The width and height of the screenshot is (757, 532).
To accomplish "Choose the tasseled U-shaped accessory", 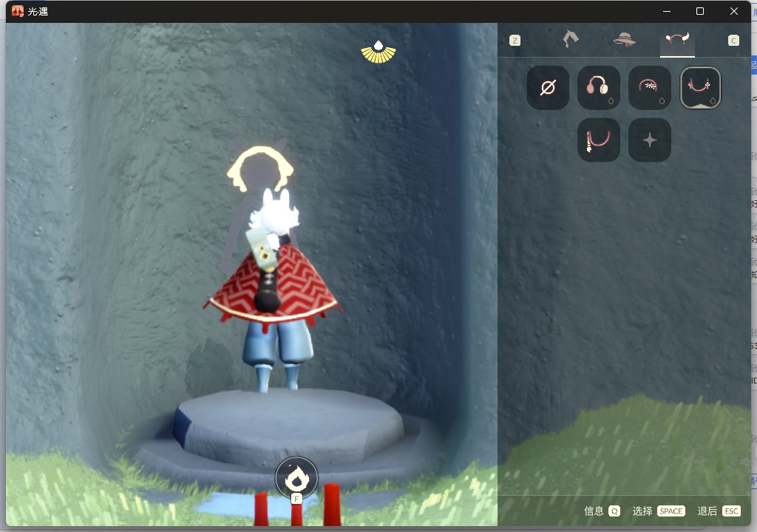I will pyautogui.click(x=599, y=140).
